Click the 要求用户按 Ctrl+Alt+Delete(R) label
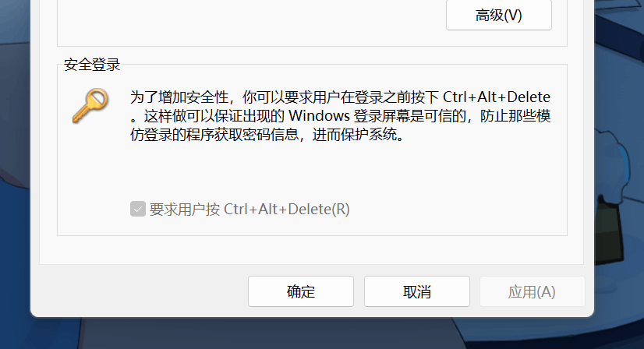Image resolution: width=644 pixels, height=349 pixels. click(249, 210)
